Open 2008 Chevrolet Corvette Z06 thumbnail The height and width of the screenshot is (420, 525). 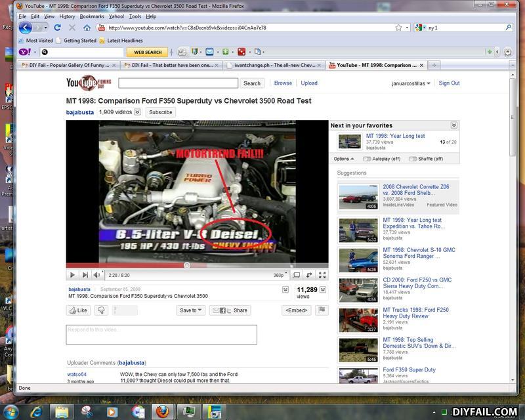(x=358, y=197)
